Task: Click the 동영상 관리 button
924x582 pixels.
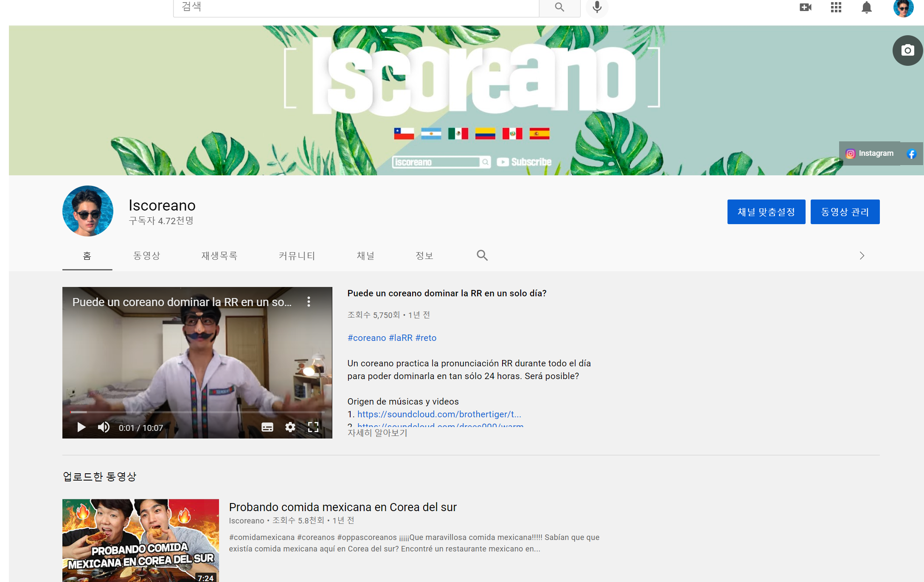Action: pos(845,212)
